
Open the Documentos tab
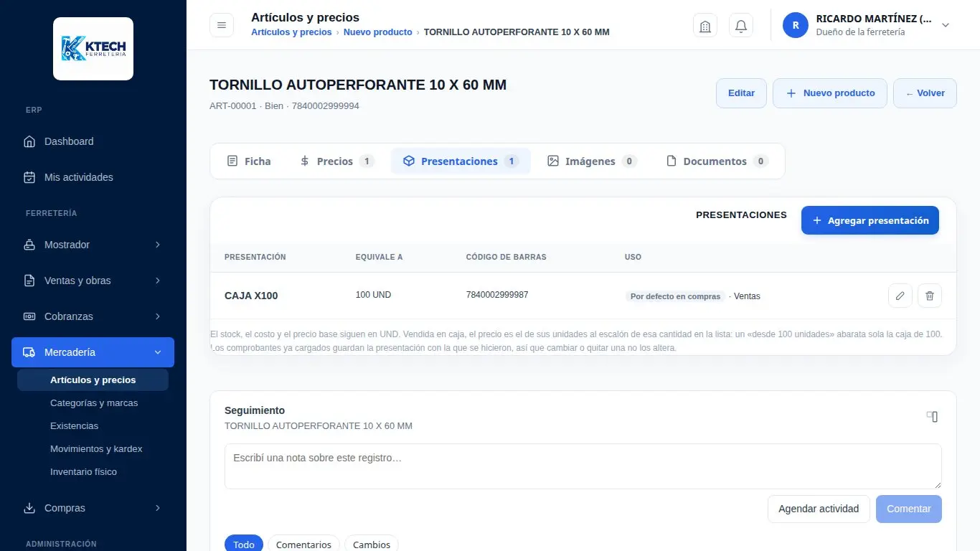[x=717, y=161]
